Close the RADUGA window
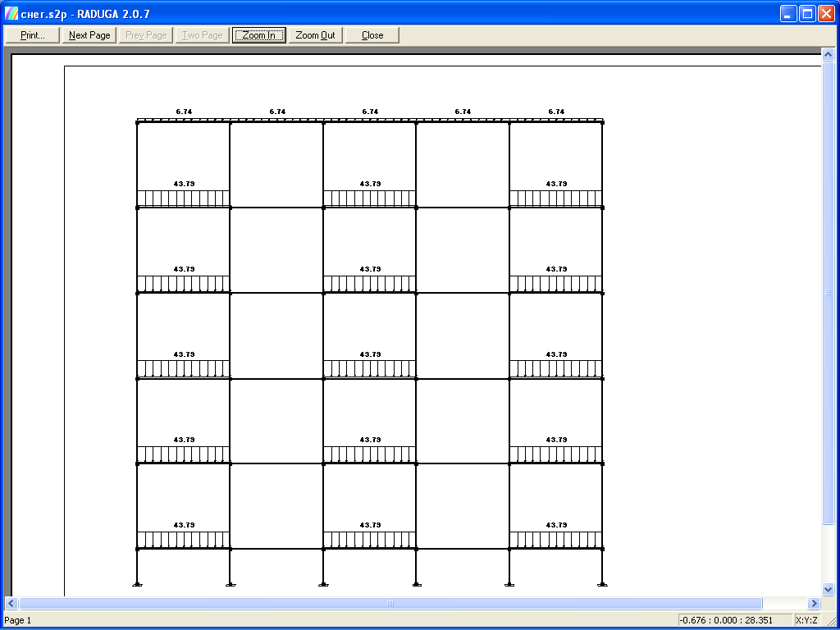 point(827,13)
